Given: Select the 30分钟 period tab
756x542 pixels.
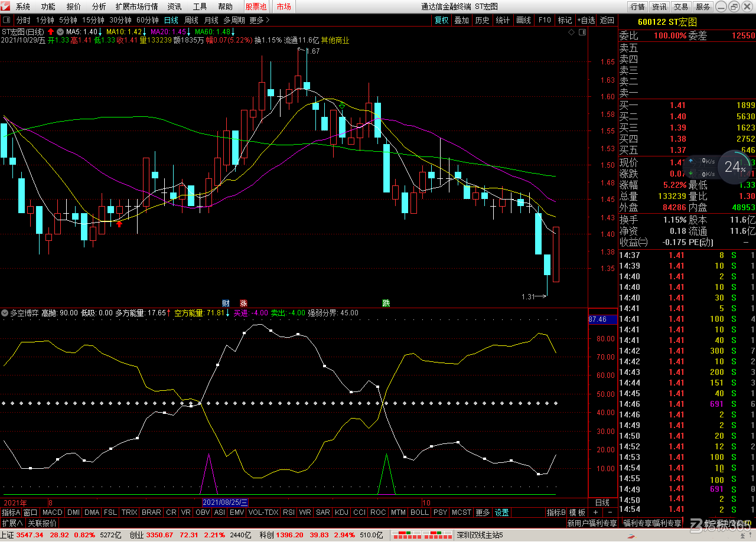Looking at the screenshot, I should coord(120,20).
